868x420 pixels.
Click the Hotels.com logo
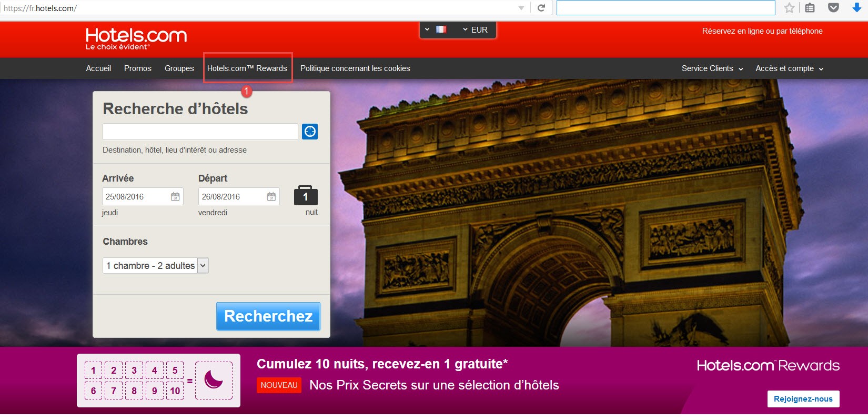tap(136, 38)
